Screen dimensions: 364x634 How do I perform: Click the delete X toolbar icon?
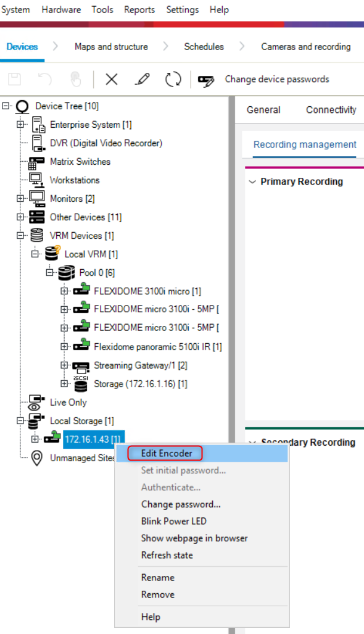pyautogui.click(x=112, y=79)
